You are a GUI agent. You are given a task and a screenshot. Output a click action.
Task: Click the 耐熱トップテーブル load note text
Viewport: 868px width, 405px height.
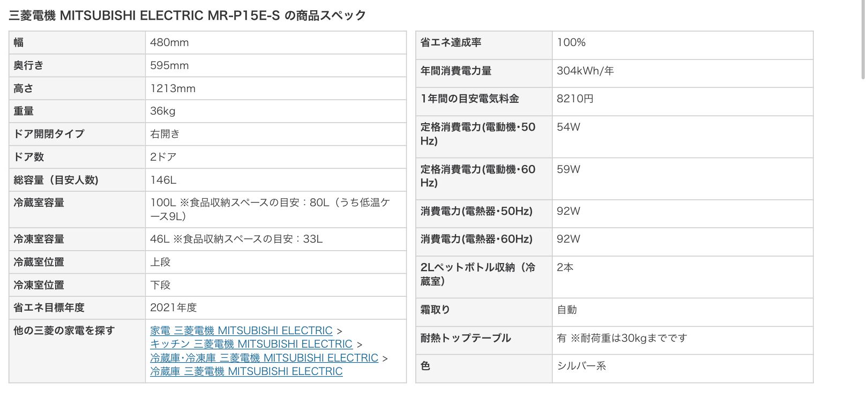pos(622,338)
